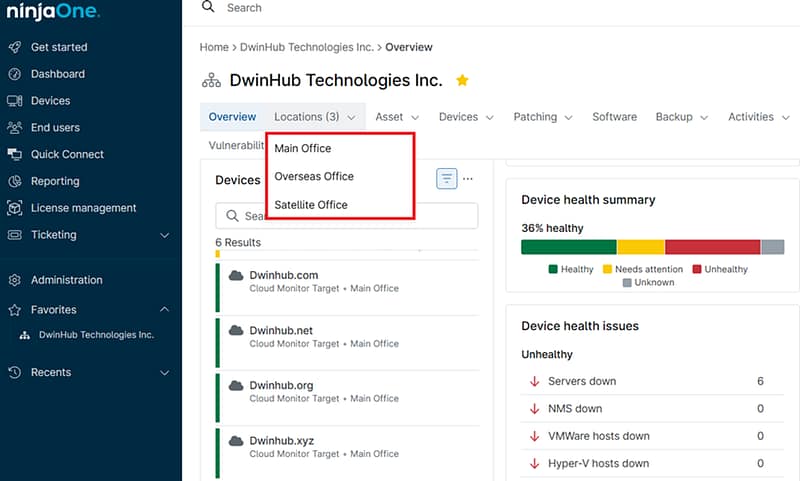Click the Device health summary heading

tap(588, 200)
